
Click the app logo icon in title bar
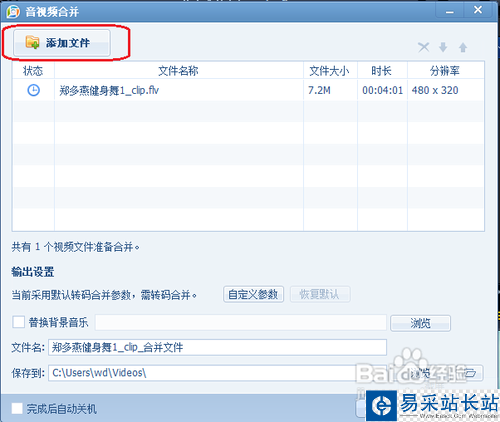click(13, 11)
